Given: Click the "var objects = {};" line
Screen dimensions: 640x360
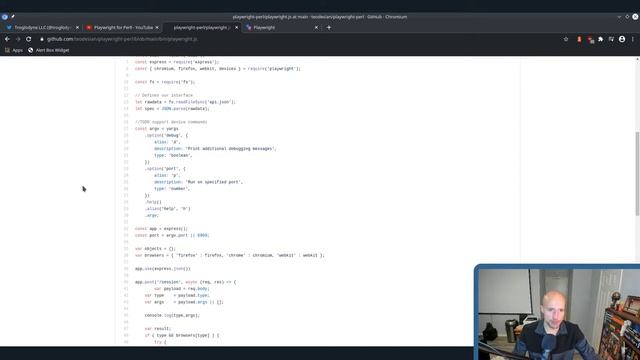Looking at the screenshot, I should click(155, 249).
